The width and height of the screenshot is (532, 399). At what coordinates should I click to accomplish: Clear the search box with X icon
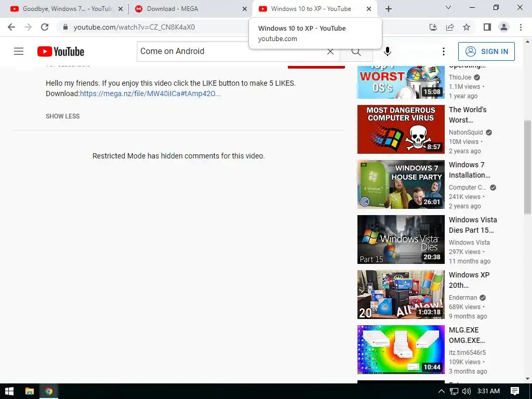(x=330, y=51)
